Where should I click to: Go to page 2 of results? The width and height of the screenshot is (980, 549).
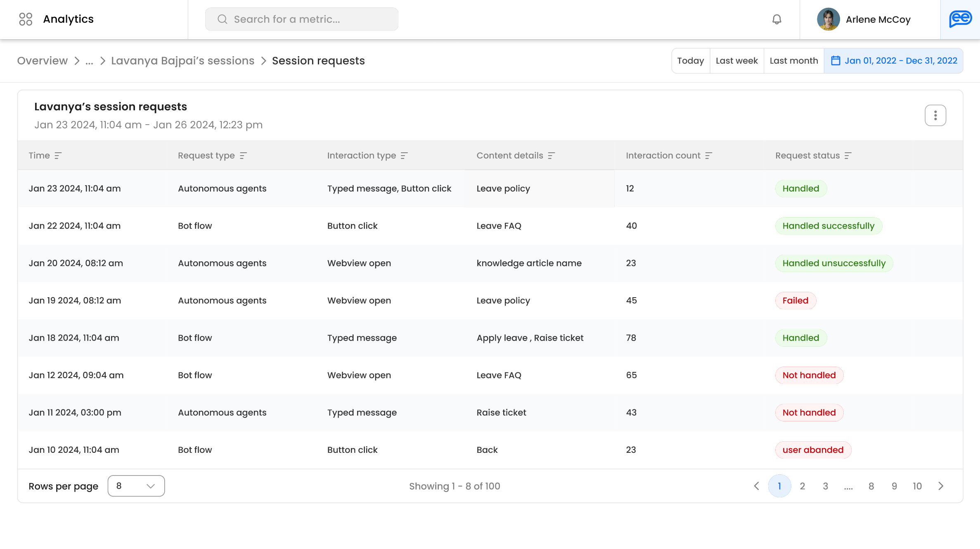(x=802, y=486)
